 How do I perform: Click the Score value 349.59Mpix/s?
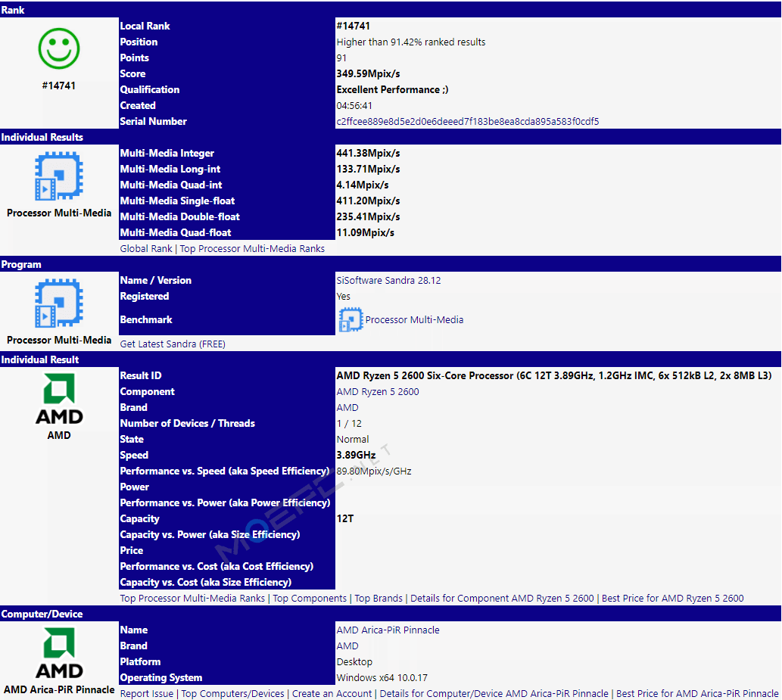[368, 74]
